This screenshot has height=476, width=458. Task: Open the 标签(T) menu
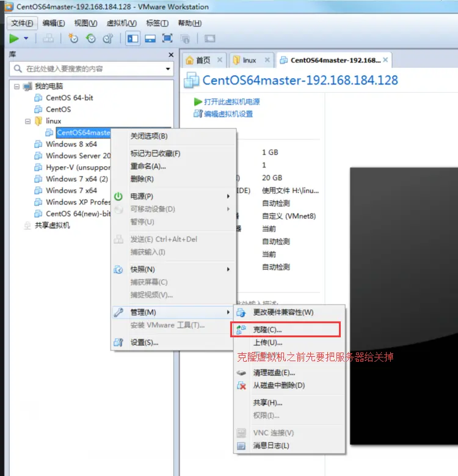coord(157,23)
